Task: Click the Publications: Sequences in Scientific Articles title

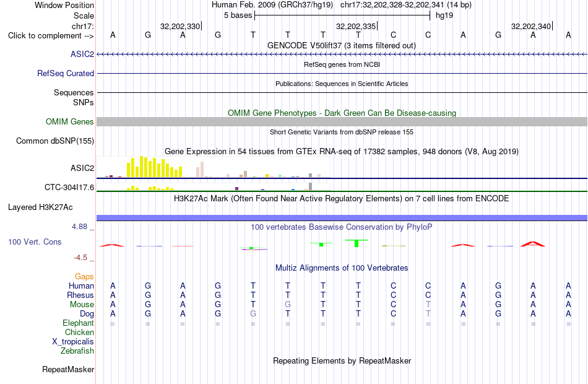Action: coord(342,84)
